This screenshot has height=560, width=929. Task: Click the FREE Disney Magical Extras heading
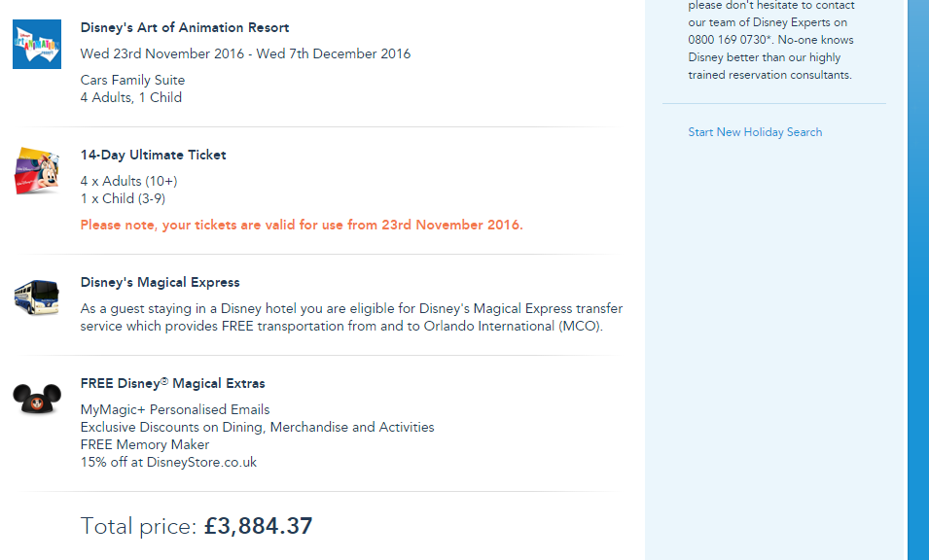[173, 384]
